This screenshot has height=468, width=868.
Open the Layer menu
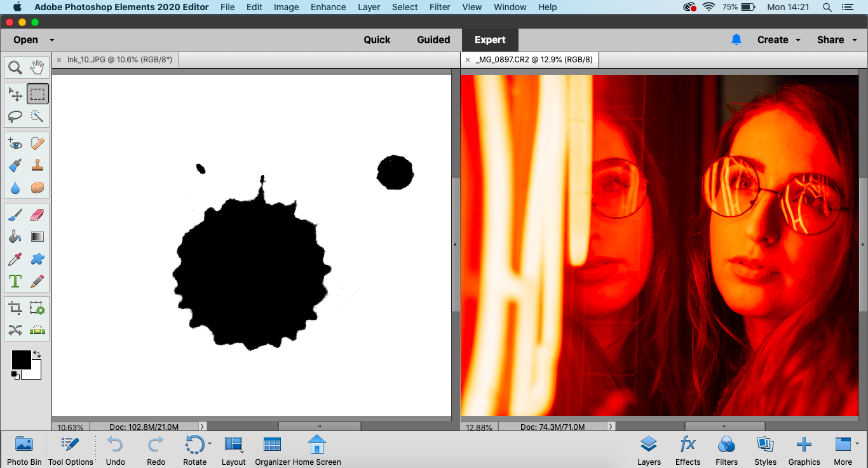(x=369, y=7)
